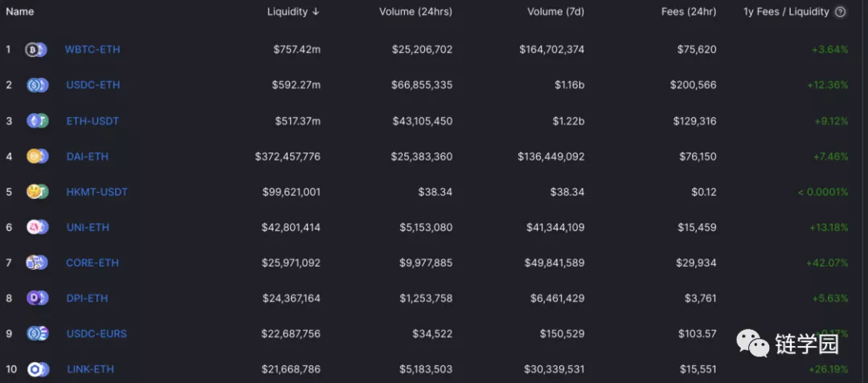Click the UNI-ETH unicorn pair icon
Image resolution: width=868 pixels, height=383 pixels.
click(x=38, y=227)
